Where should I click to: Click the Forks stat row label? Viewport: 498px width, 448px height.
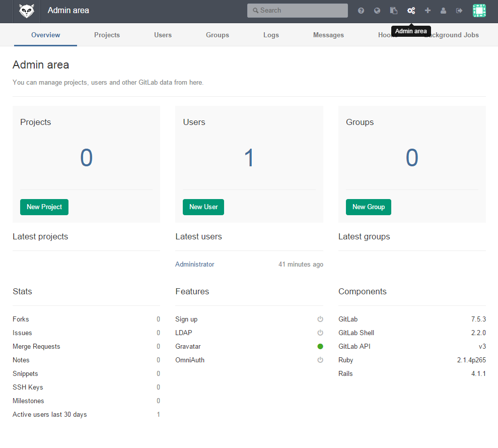tap(21, 319)
